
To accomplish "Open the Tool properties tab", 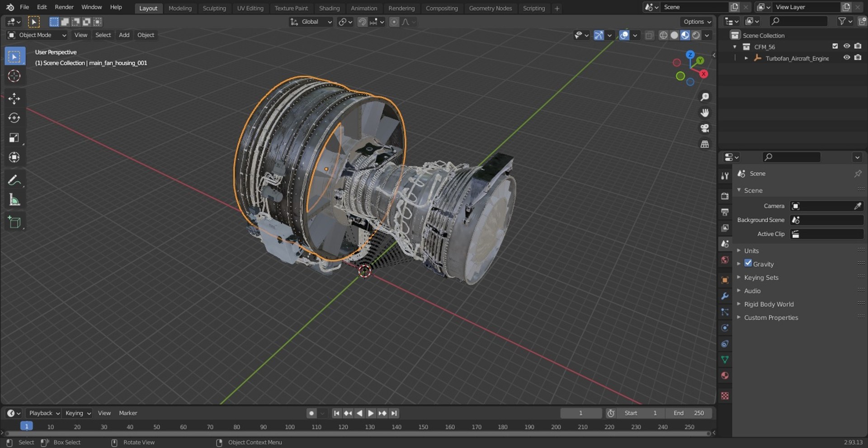I will point(725,176).
